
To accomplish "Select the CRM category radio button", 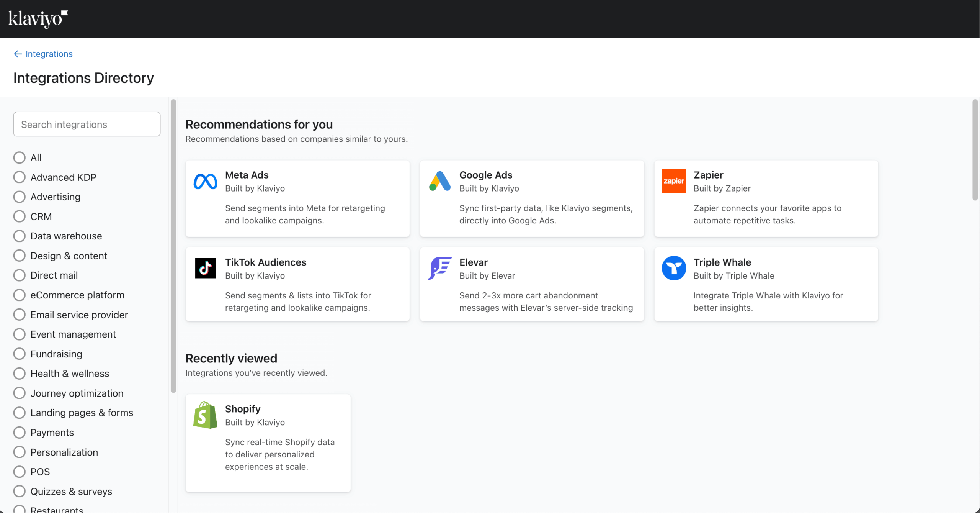I will point(20,216).
